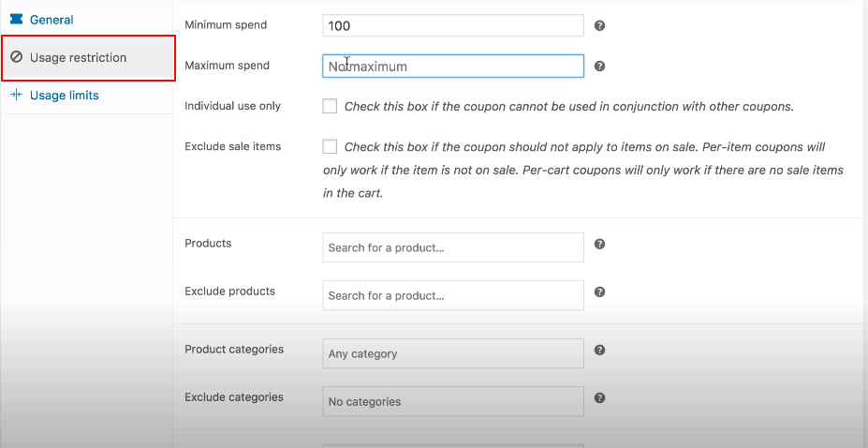Screen dimensions: 868x448
Task: Click the help icon next to Products field
Action: (x=599, y=244)
